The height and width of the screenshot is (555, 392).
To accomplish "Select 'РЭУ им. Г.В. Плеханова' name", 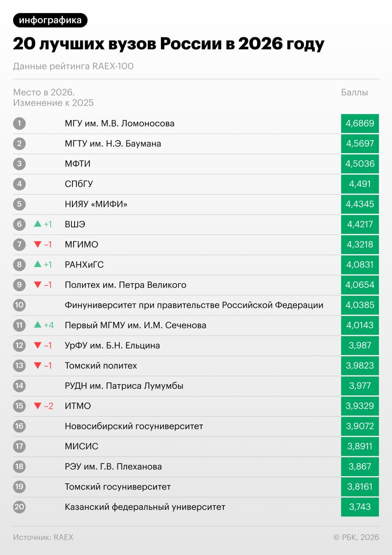I will (113, 467).
